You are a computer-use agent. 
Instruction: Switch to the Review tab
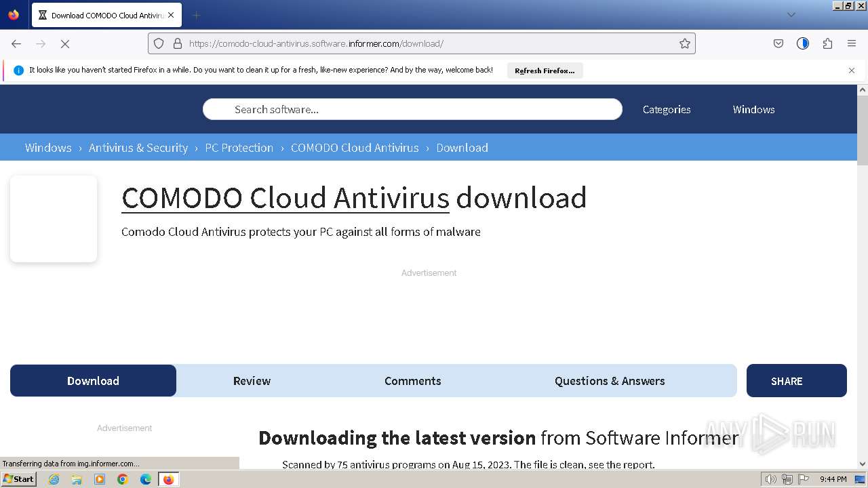pos(252,381)
